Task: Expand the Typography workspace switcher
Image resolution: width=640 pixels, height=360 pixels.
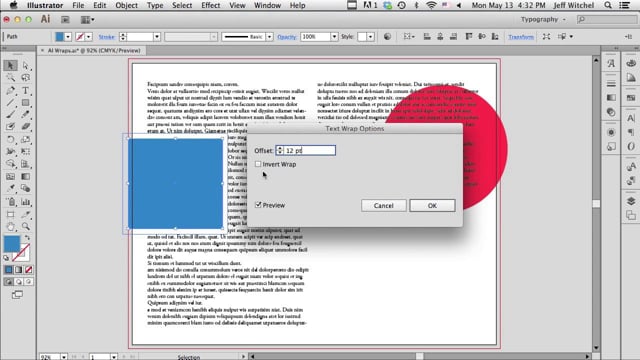Action: [x=543, y=19]
